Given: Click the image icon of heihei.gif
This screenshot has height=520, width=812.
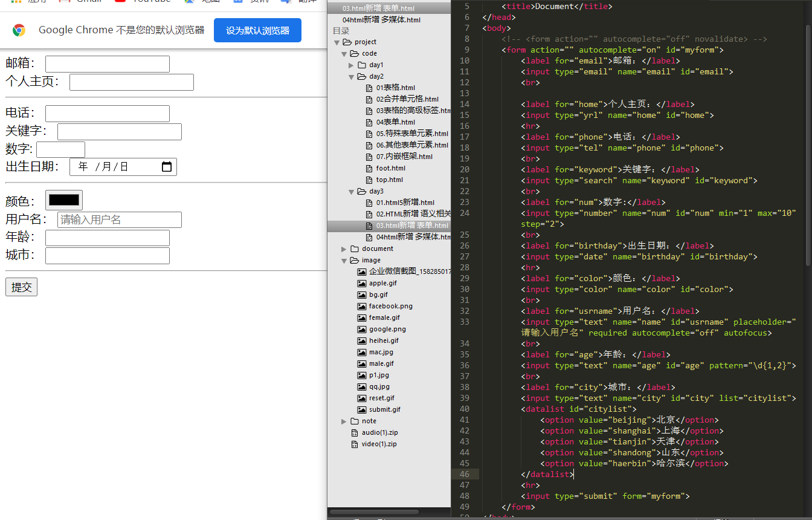Looking at the screenshot, I should pos(362,341).
